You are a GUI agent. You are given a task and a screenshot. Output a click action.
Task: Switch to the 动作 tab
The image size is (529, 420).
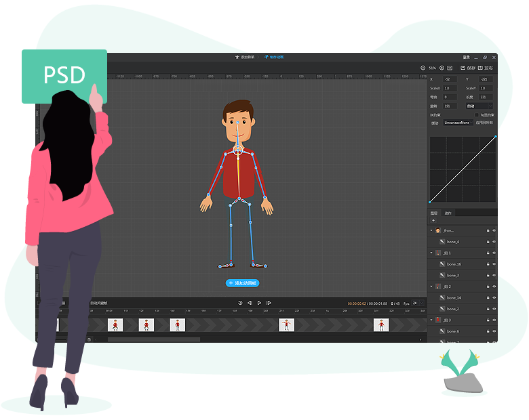tap(448, 213)
